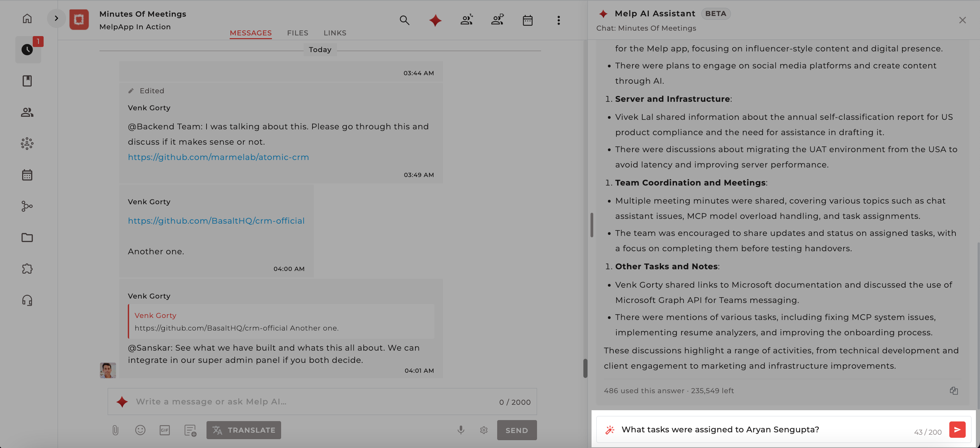Activate voice input microphone icon
Screen dimensions: 980x448
pos(461,430)
